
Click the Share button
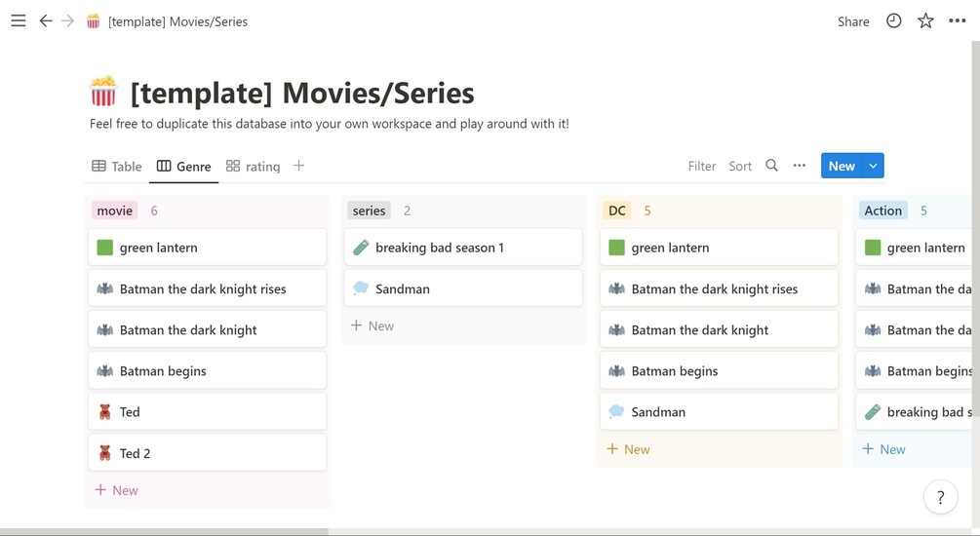point(853,21)
